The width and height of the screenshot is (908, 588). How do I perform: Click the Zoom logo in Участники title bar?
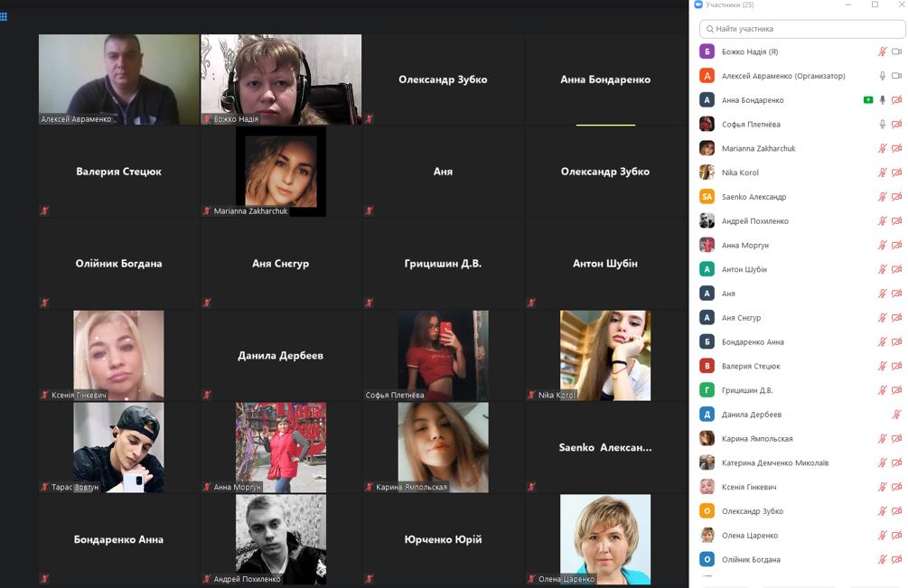(698, 5)
